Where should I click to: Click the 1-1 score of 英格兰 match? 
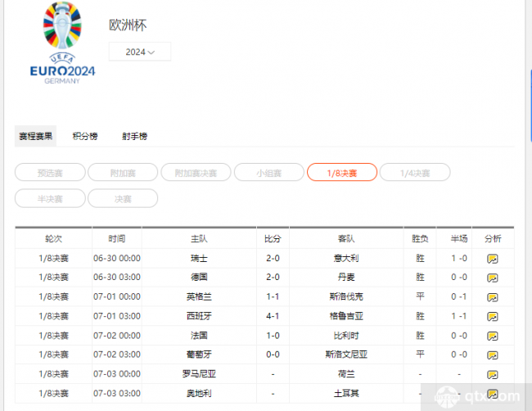(x=273, y=296)
